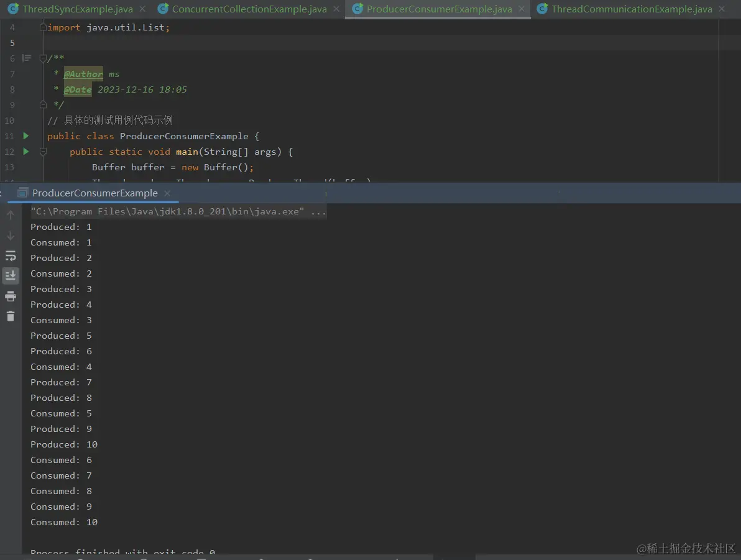
Task: Click 'import java.util.List;' line in editor
Action: click(x=108, y=27)
